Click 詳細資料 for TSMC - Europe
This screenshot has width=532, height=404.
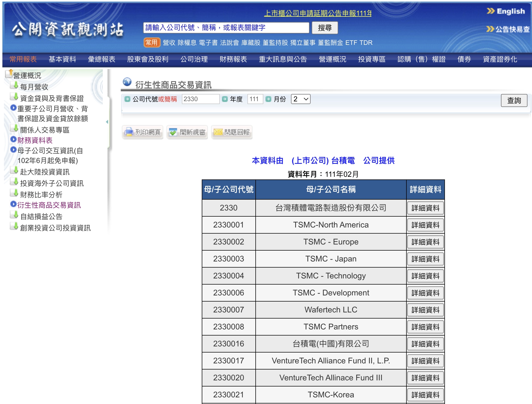(x=426, y=242)
